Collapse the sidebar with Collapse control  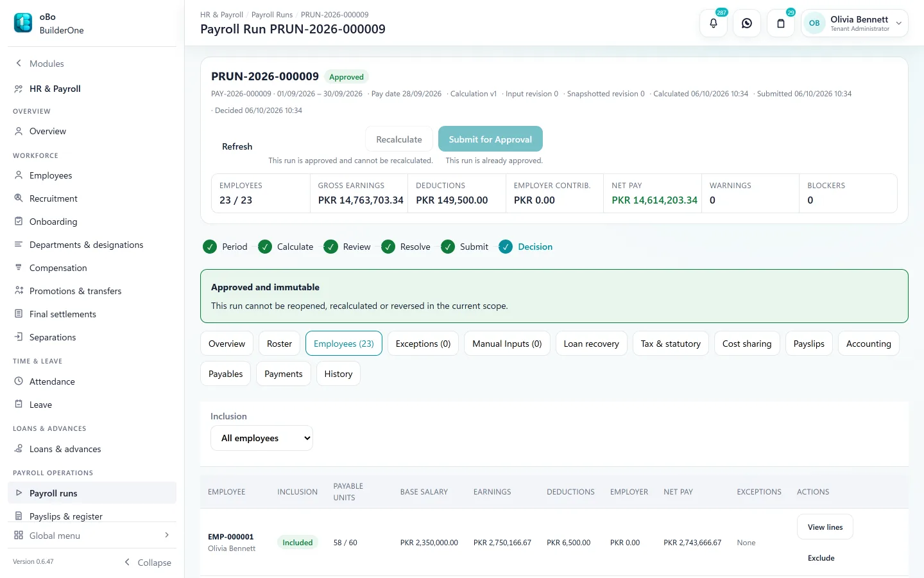[148, 563]
